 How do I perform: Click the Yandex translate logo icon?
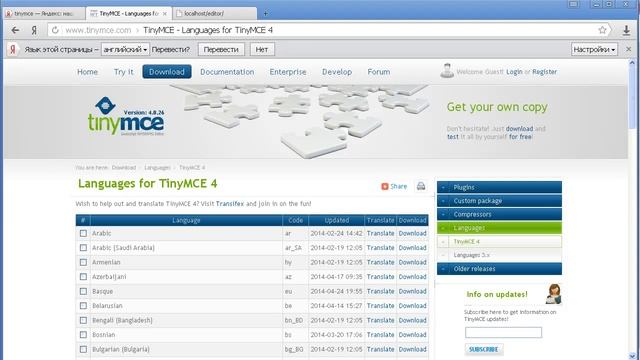[x=13, y=49]
